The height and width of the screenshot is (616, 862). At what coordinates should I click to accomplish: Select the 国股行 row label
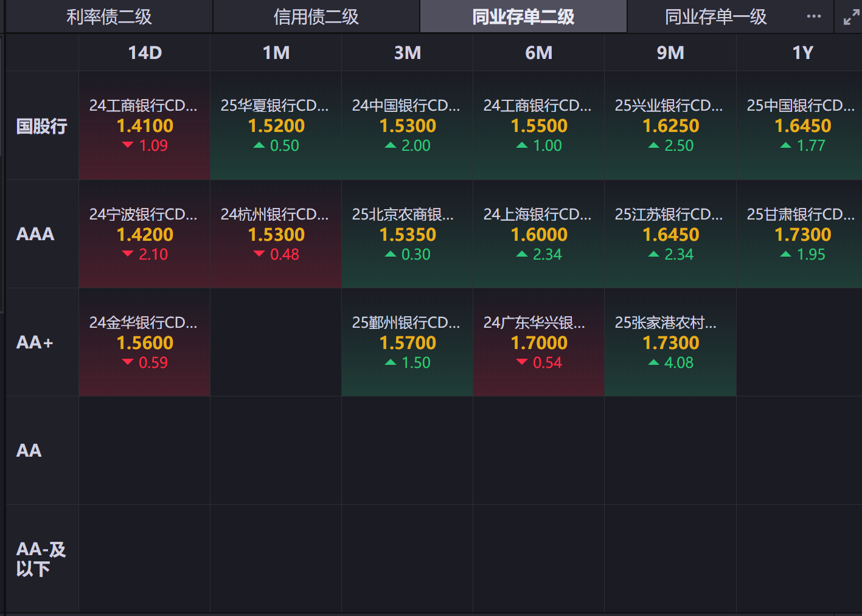[x=42, y=126]
